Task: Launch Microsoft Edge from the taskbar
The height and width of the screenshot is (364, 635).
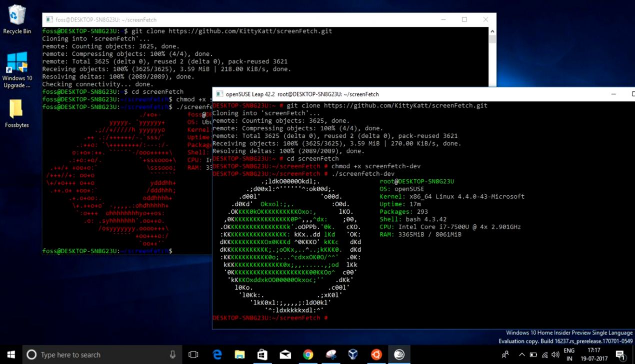Action: tap(217, 355)
